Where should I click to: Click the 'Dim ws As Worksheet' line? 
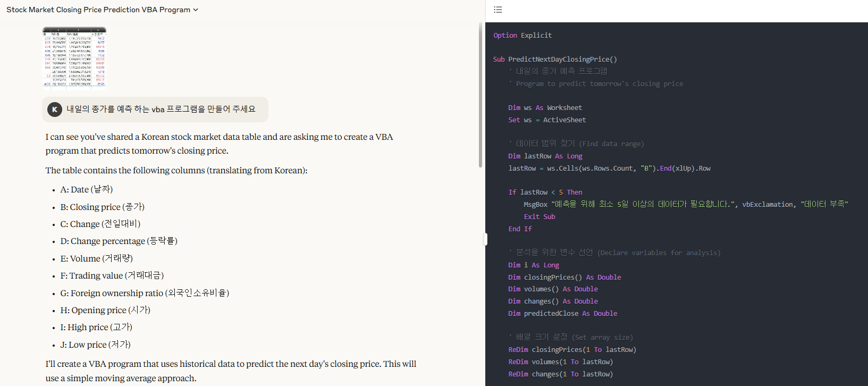545,107
